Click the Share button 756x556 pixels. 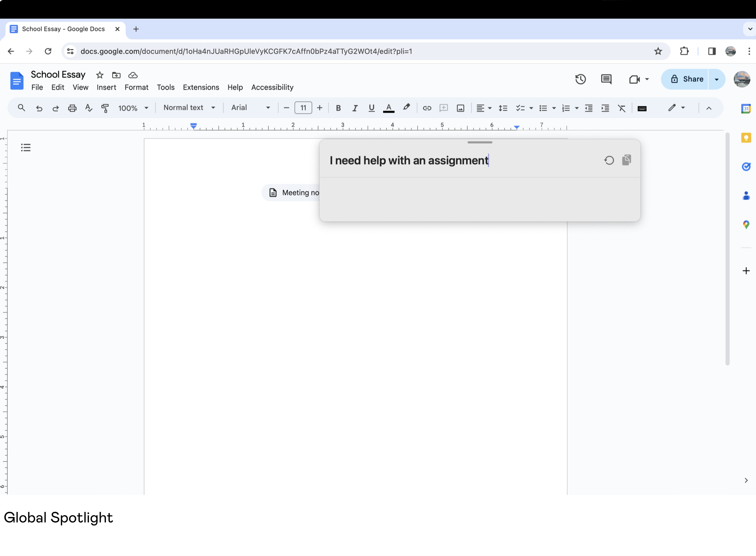point(686,79)
